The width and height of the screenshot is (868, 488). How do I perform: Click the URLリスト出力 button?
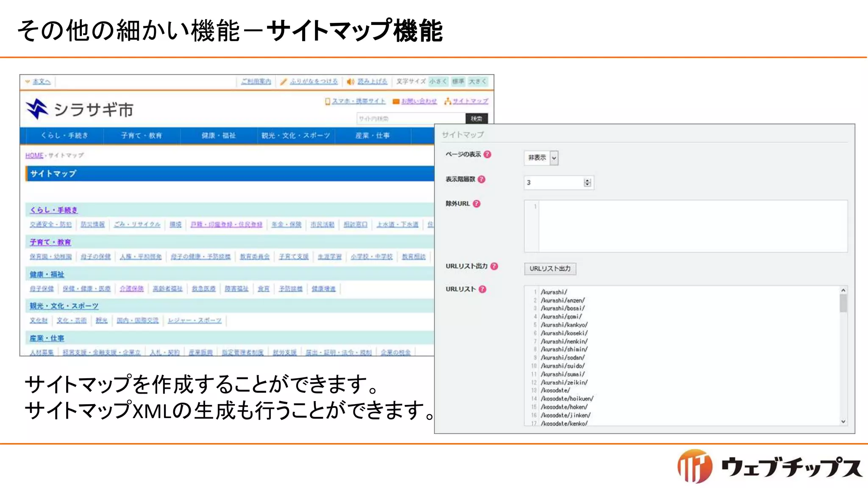click(x=550, y=269)
